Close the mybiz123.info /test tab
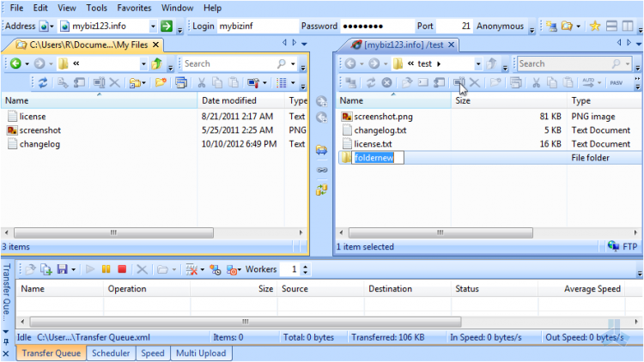The height and width of the screenshot is (362, 644). coord(451,45)
